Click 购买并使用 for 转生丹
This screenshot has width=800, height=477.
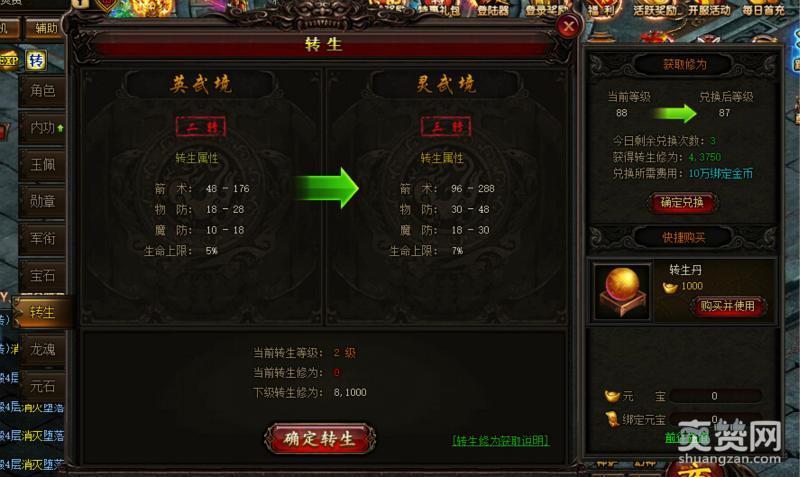click(728, 306)
